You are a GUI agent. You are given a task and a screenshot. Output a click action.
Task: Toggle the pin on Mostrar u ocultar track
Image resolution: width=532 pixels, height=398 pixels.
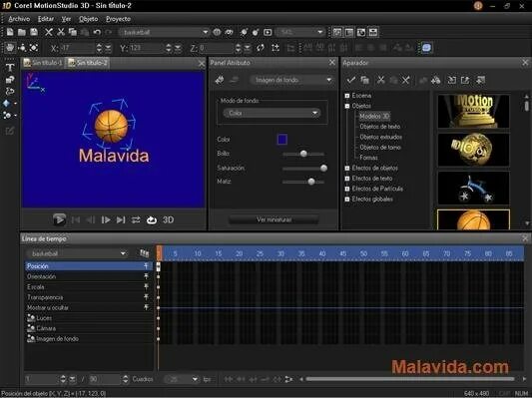(147, 307)
